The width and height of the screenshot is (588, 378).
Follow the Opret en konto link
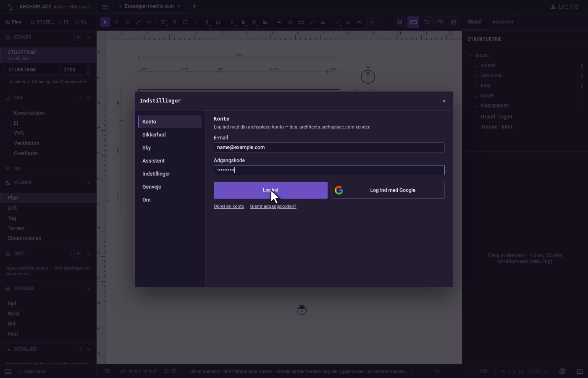click(229, 207)
